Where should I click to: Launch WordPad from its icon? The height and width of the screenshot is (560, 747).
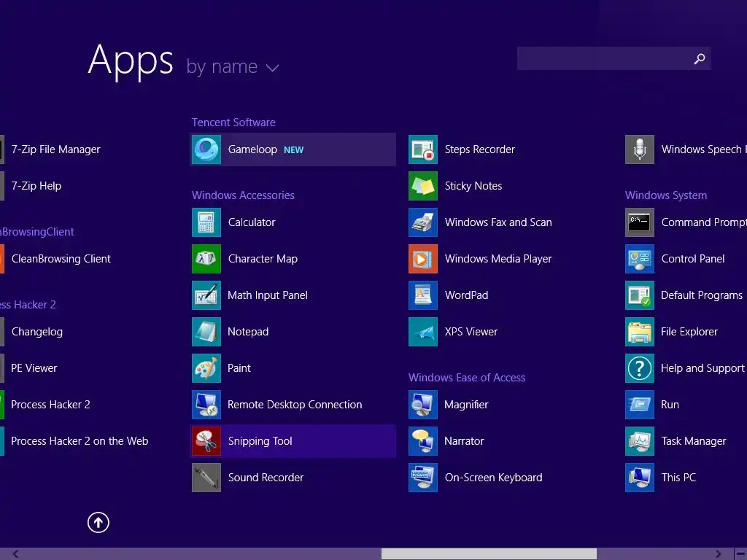[x=423, y=295]
